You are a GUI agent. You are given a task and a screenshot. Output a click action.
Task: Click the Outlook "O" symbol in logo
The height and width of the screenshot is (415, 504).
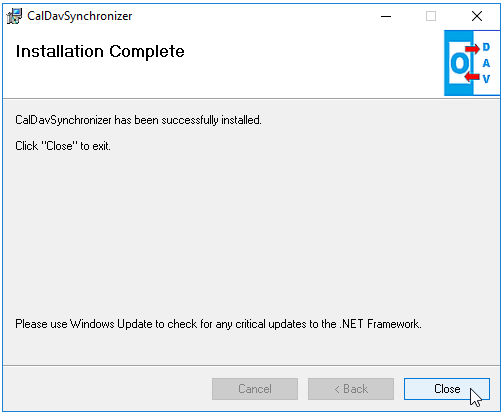(460, 63)
